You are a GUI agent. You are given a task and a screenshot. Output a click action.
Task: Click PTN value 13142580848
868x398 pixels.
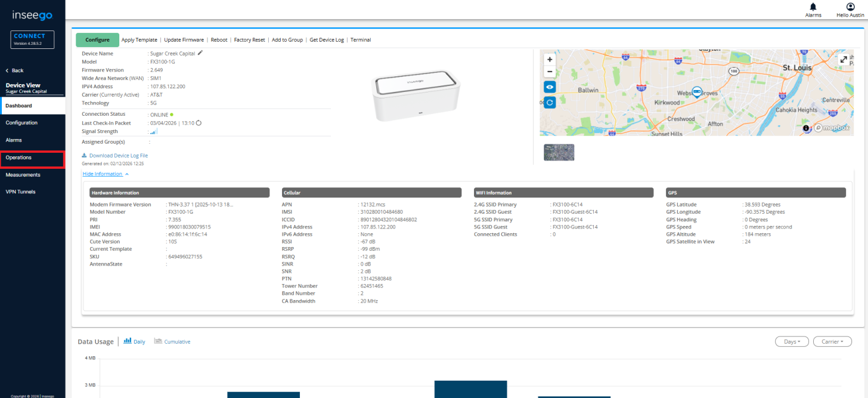click(376, 279)
